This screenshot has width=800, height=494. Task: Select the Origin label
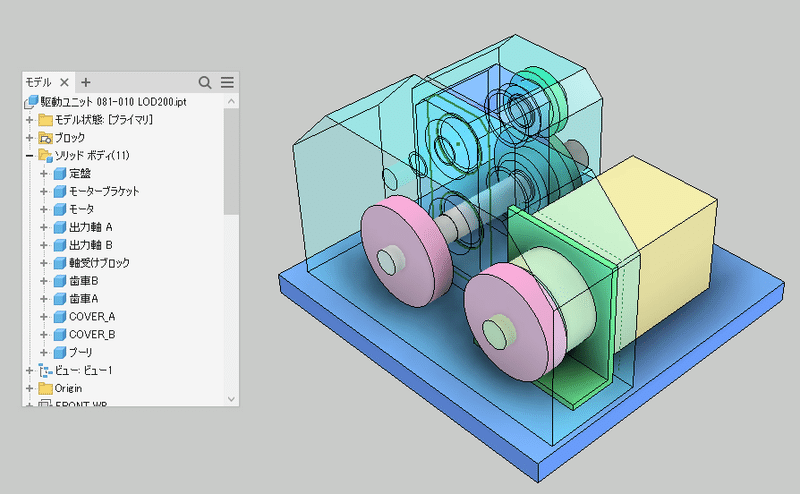pyautogui.click(x=68, y=388)
